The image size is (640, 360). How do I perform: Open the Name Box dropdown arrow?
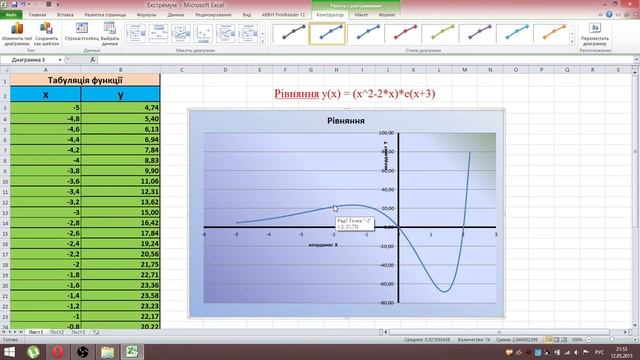click(x=60, y=60)
